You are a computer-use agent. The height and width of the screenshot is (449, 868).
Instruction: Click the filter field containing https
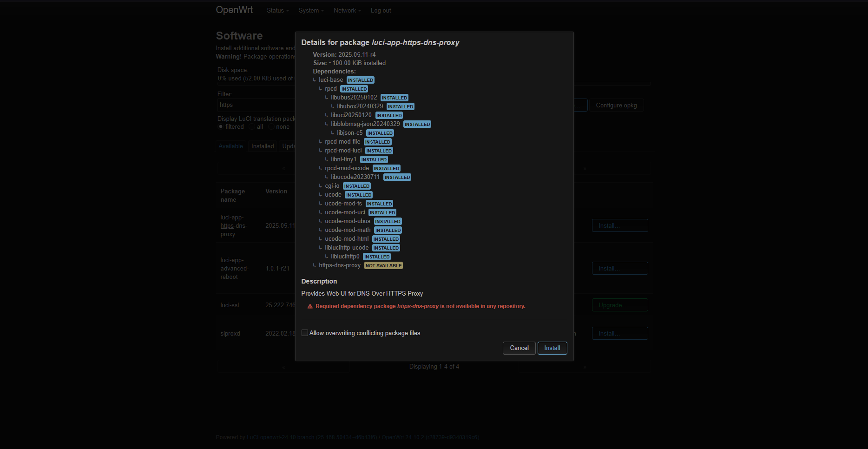tap(256, 105)
